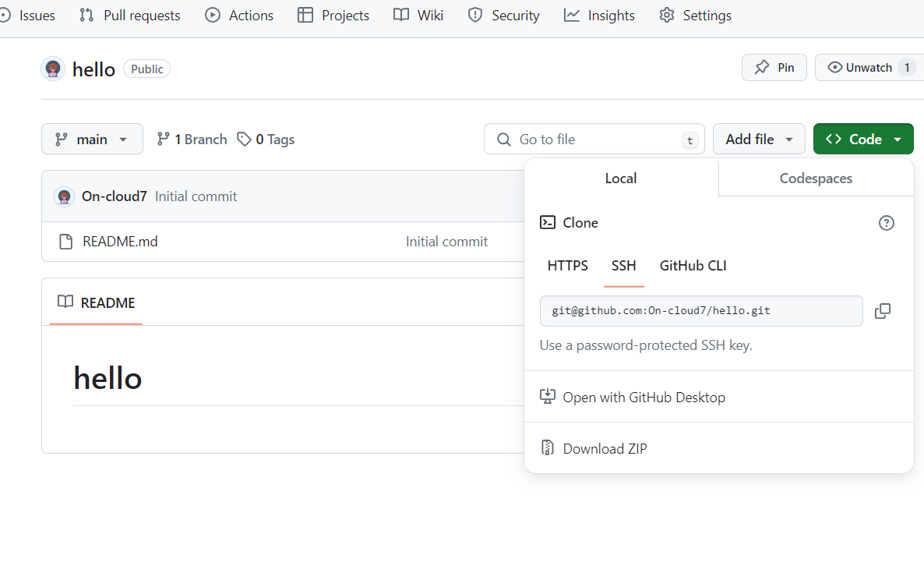Click the Download ZIP file icon
The width and height of the screenshot is (924, 562).
[548, 448]
